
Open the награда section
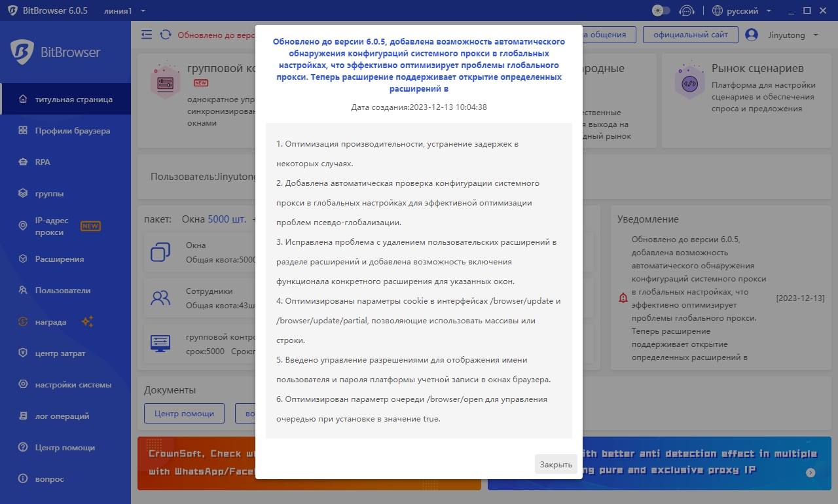(x=65, y=322)
